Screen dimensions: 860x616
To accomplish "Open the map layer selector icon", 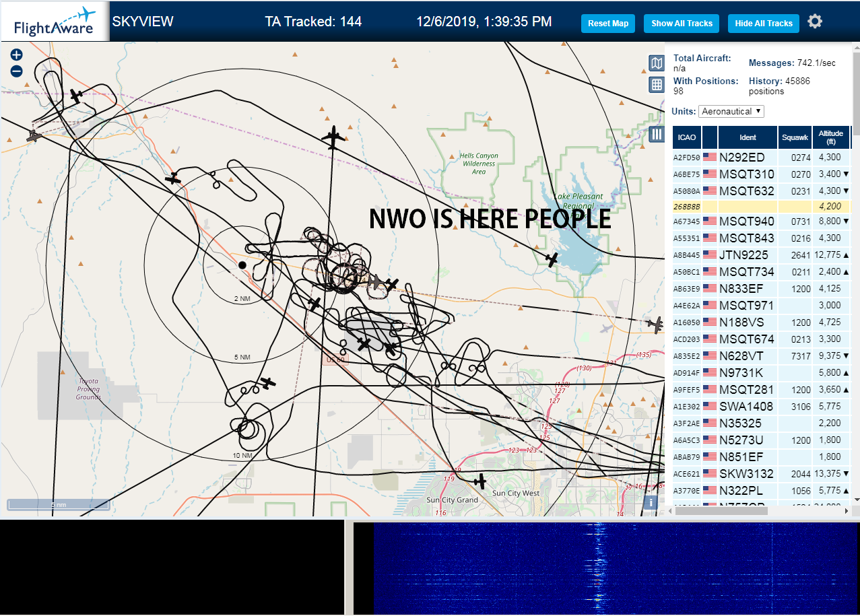I will 657,63.
